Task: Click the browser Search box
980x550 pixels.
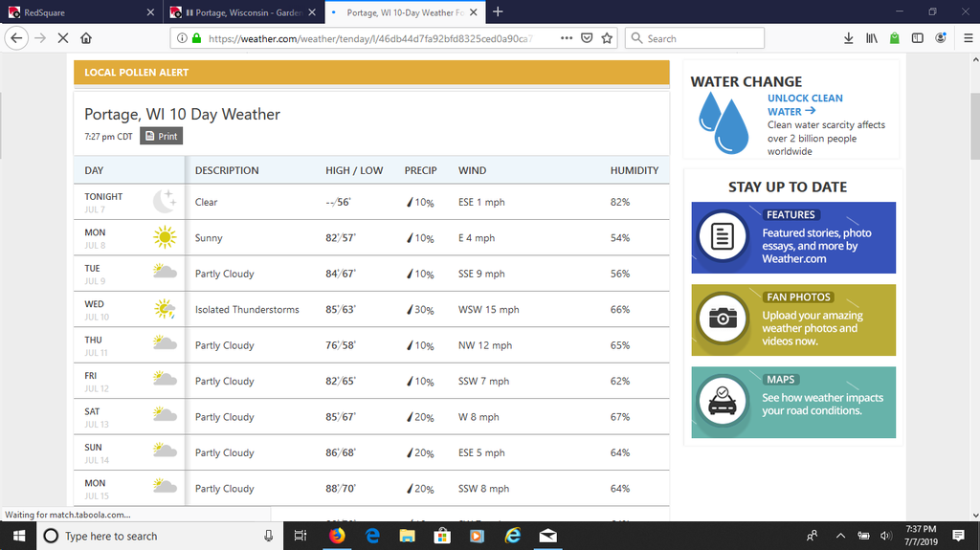Action: (x=695, y=38)
